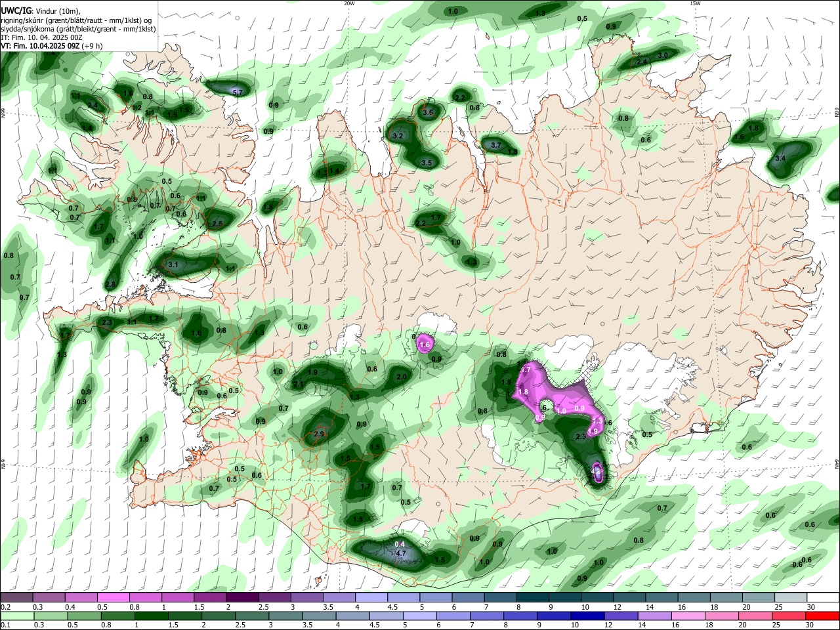Click the '3.7' precipitation value on the map

[x=496, y=145]
